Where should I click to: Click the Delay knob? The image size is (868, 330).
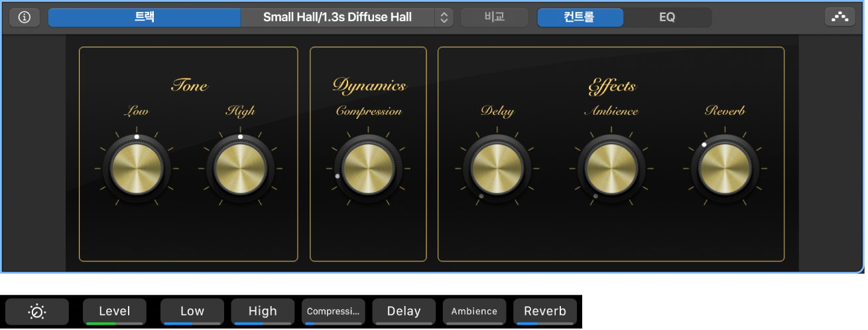[x=497, y=169]
